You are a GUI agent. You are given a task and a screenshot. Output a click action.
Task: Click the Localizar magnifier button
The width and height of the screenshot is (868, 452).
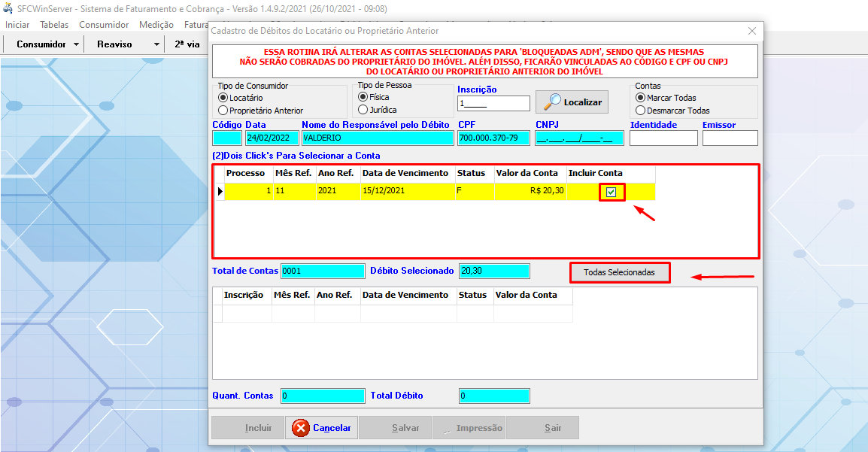pos(572,102)
